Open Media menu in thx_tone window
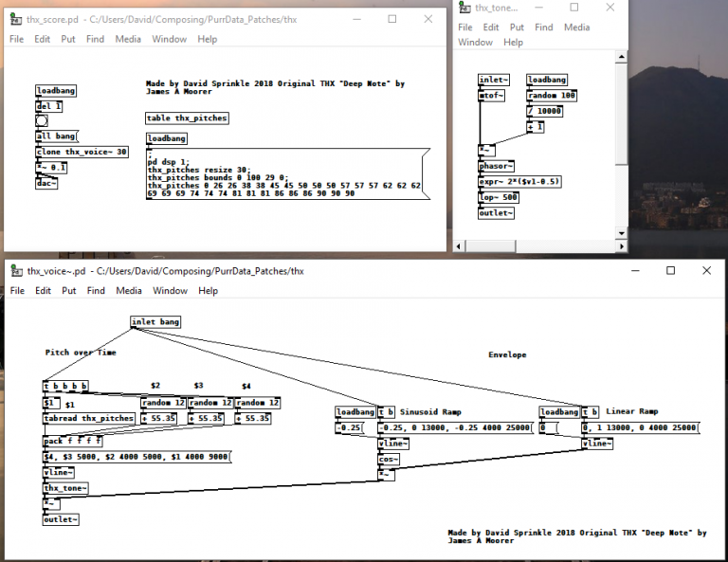This screenshot has height=562, width=728. point(576,27)
